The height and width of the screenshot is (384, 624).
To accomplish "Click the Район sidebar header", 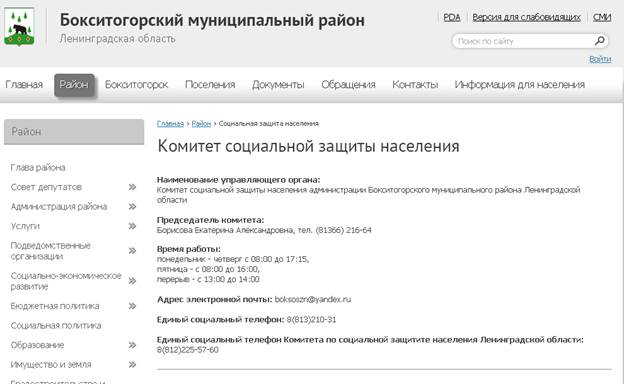I will 74,132.
